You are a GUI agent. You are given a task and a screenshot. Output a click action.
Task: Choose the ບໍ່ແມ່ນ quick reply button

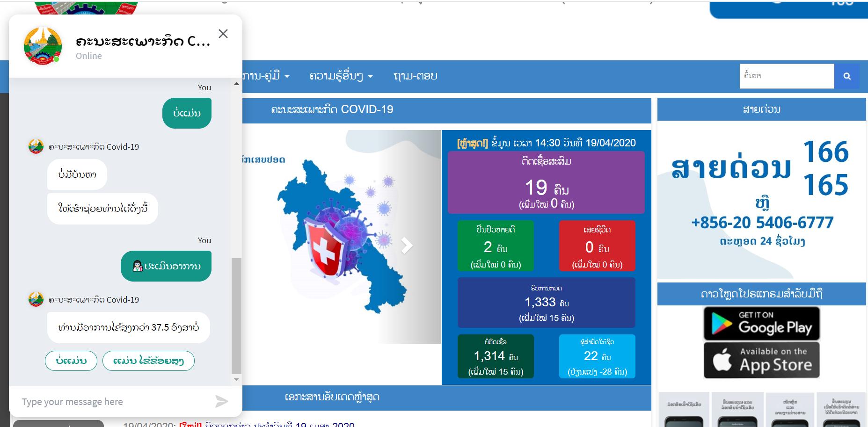(71, 361)
